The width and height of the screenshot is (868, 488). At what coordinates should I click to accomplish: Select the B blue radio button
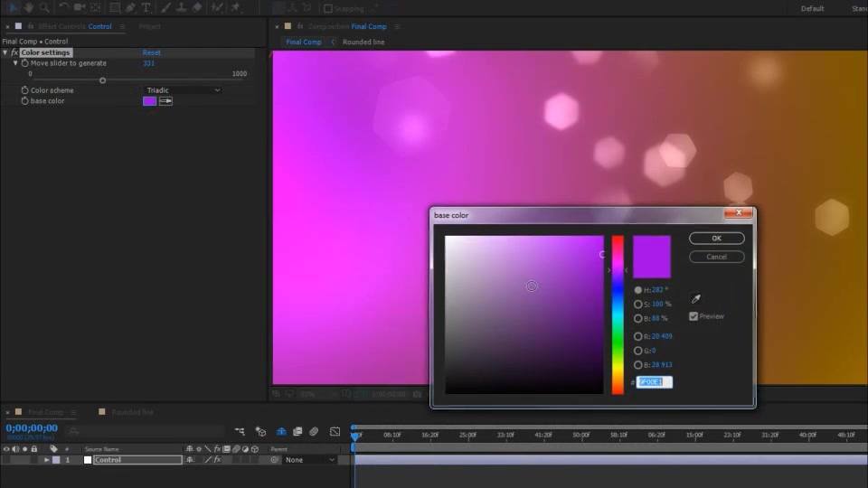(637, 365)
